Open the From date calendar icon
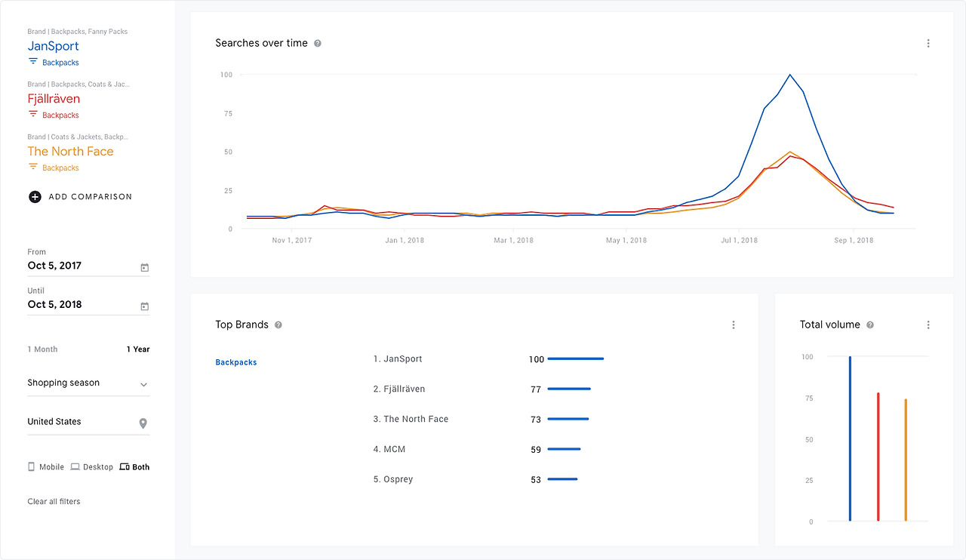 144,267
